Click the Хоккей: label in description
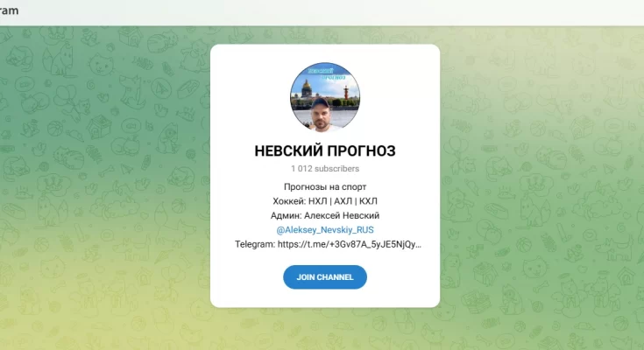The height and width of the screenshot is (350, 644). [289, 201]
